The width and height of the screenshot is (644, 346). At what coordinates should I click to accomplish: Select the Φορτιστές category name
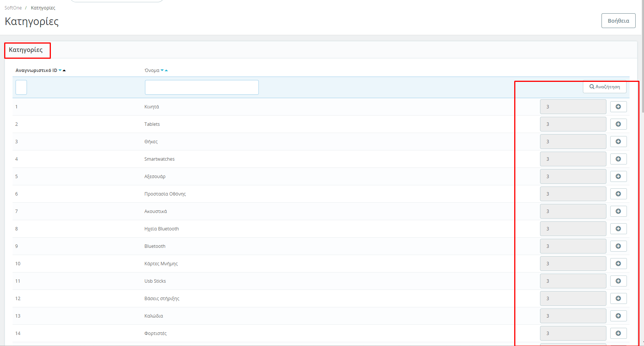point(156,333)
